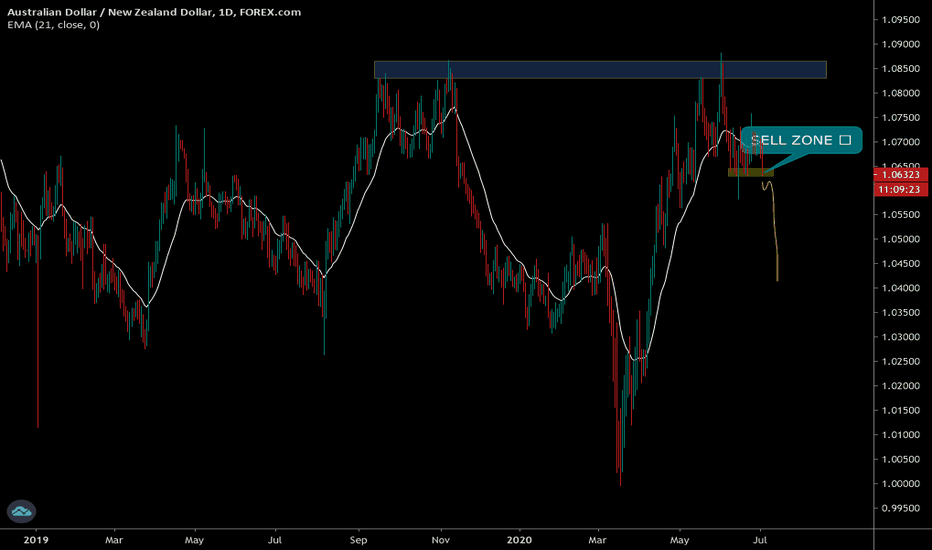
Task: Click the Sep time axis label
Action: [x=358, y=540]
